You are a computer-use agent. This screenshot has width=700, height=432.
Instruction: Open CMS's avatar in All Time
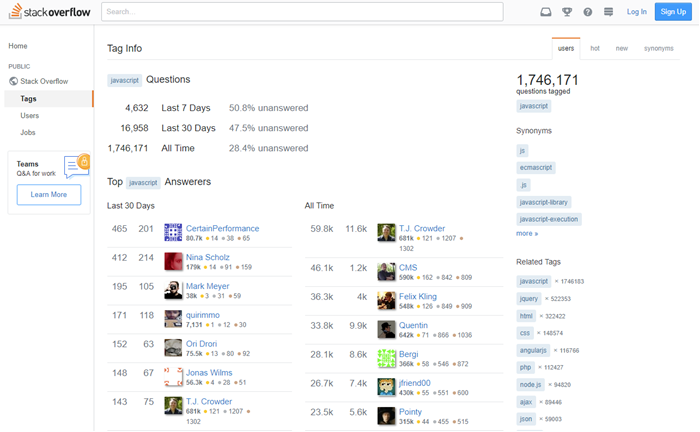(x=386, y=272)
